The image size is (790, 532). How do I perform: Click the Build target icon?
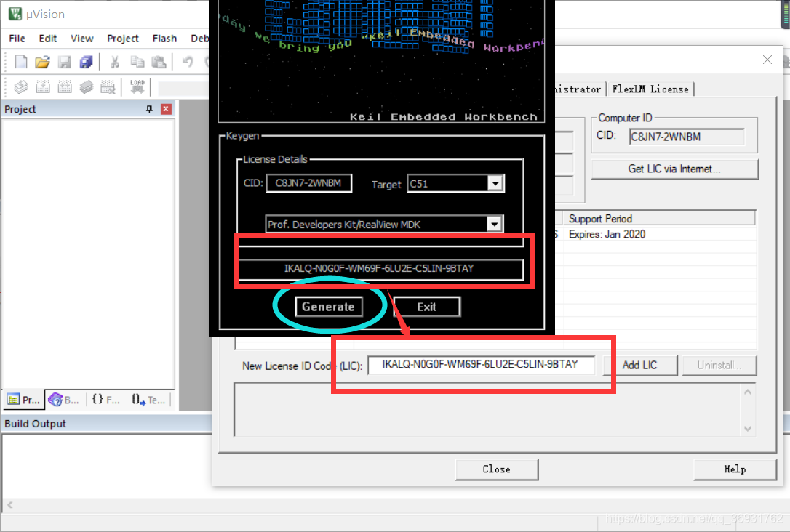(43, 86)
